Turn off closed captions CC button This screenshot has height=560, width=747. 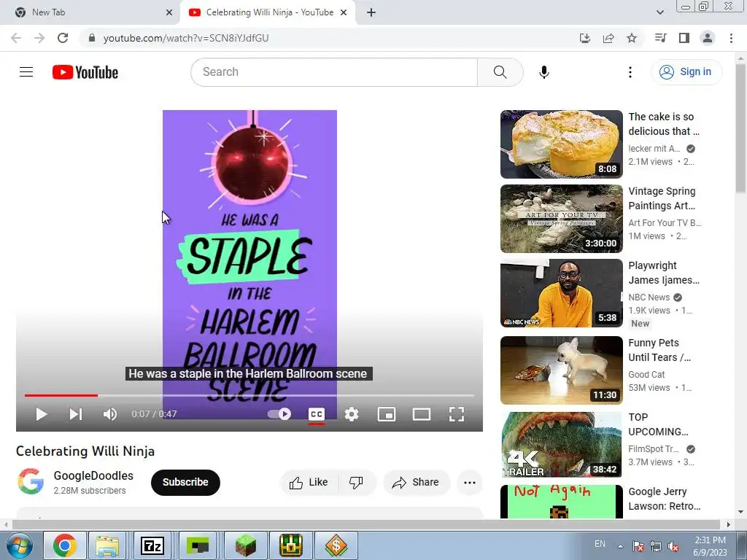[317, 414]
